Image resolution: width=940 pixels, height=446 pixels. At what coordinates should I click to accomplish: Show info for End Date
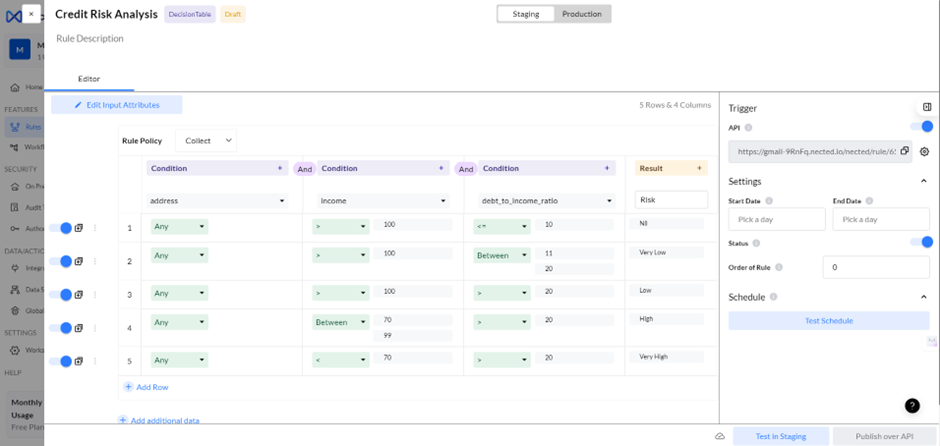(869, 201)
